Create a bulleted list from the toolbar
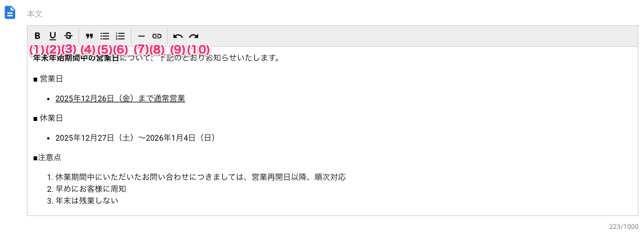The height and width of the screenshot is (234, 644). (104, 35)
